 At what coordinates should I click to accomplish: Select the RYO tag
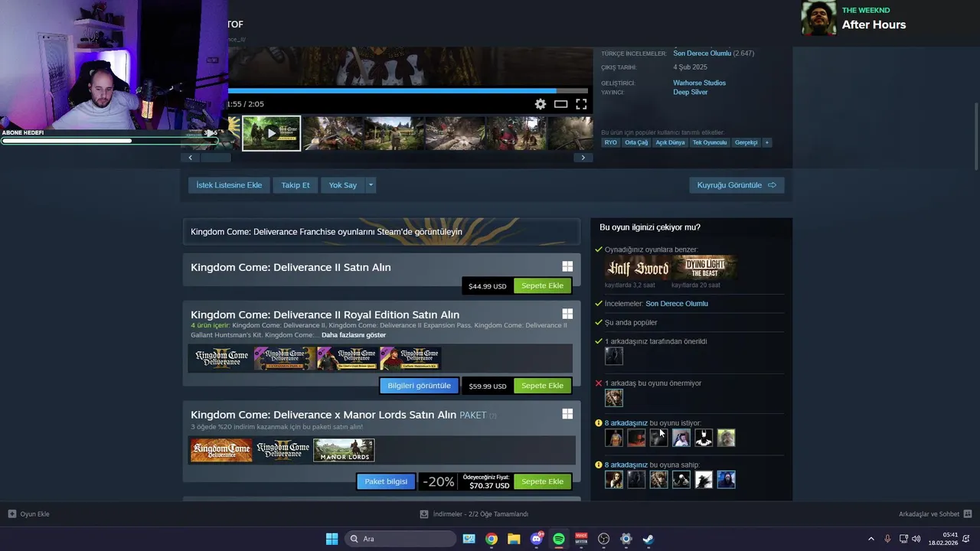(x=610, y=142)
